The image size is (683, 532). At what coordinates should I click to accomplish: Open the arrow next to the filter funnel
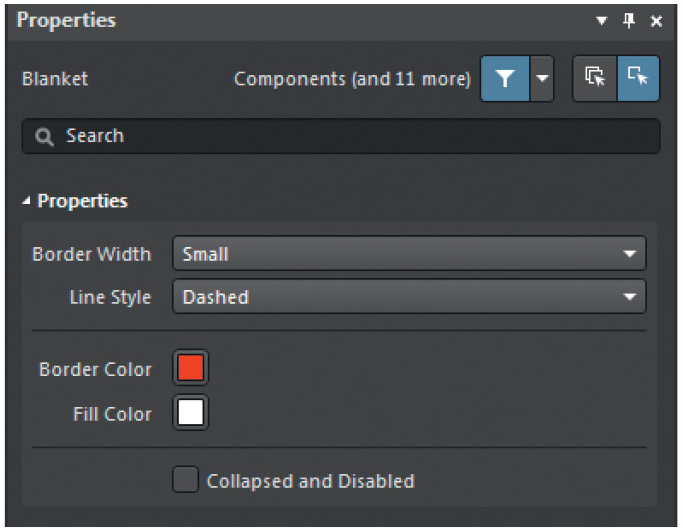pyautogui.click(x=541, y=79)
